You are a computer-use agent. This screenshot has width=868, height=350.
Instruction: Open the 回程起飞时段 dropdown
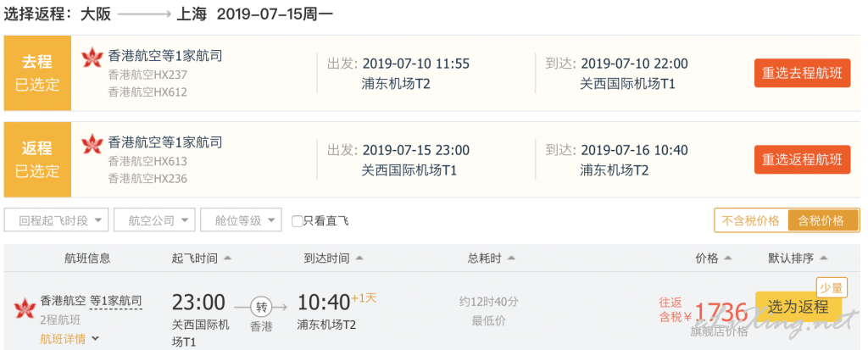click(x=56, y=220)
